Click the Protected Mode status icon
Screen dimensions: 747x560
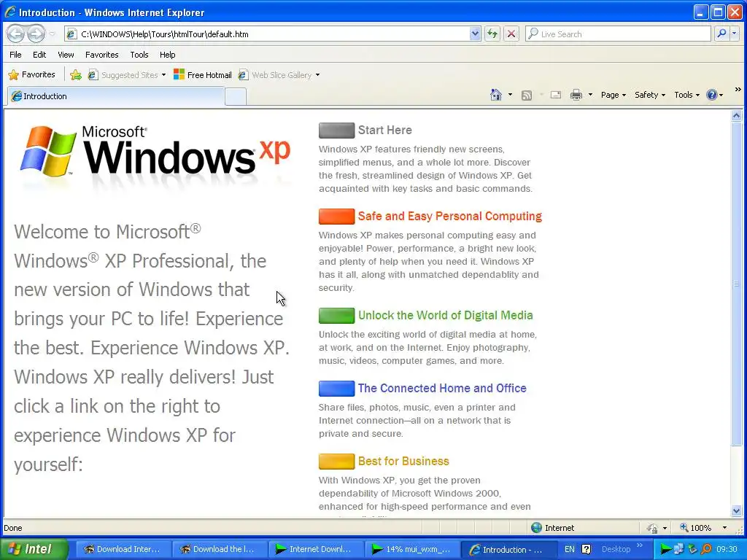pos(651,528)
